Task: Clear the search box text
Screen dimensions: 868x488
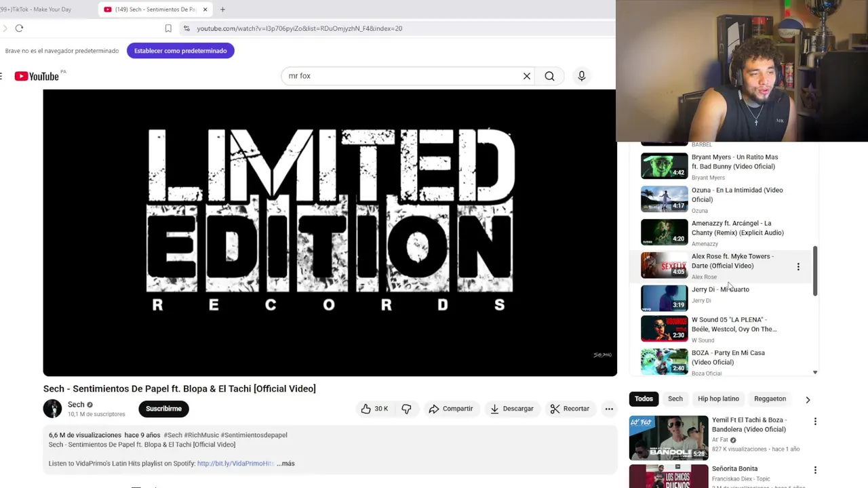Action: 527,76
